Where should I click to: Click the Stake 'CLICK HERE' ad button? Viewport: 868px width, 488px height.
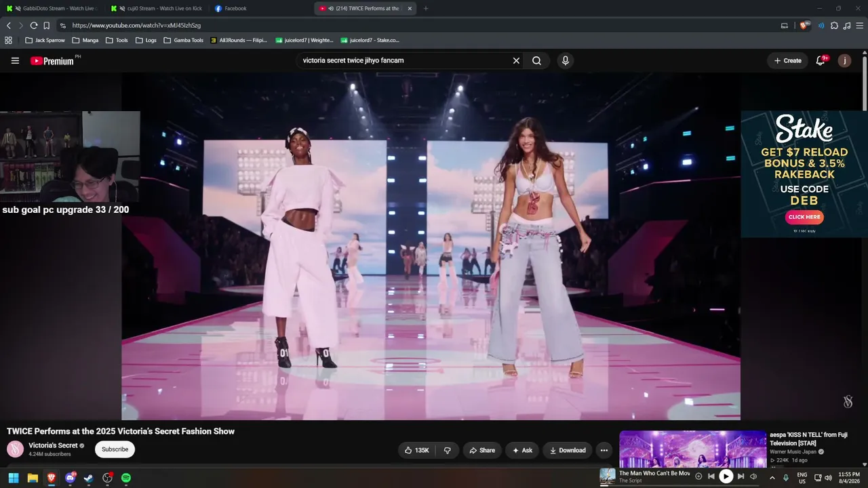click(804, 217)
